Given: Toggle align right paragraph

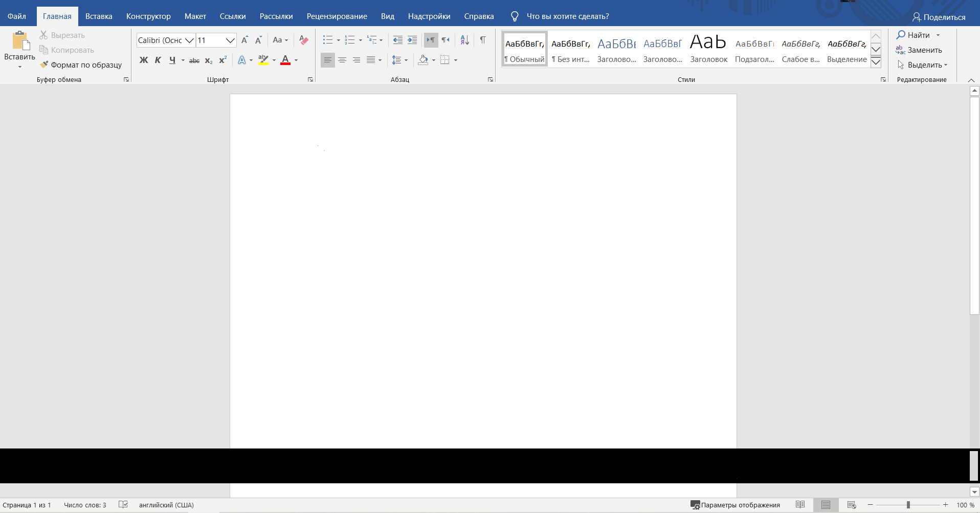Looking at the screenshot, I should (x=357, y=60).
